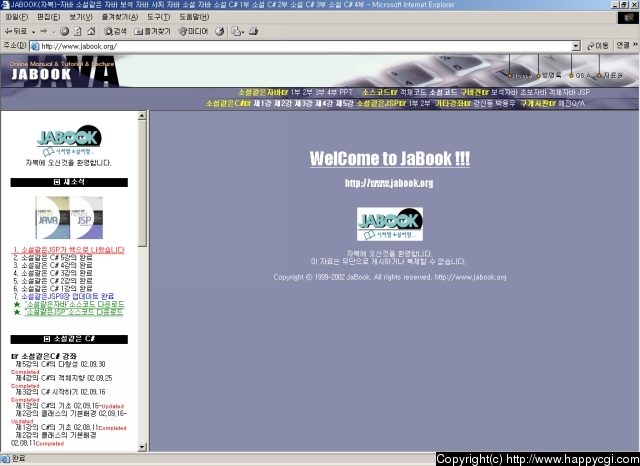Open the 소스코드 navigation heading
The width and height of the screenshot is (640, 466).
click(380, 92)
